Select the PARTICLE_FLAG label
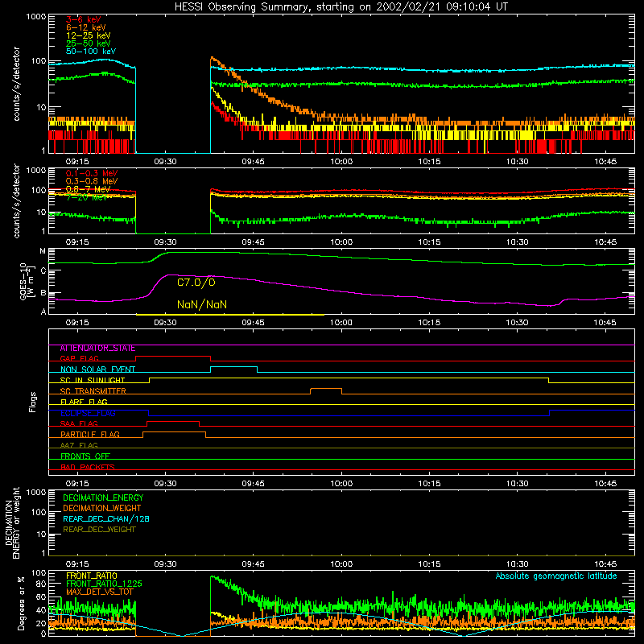 pos(90,435)
